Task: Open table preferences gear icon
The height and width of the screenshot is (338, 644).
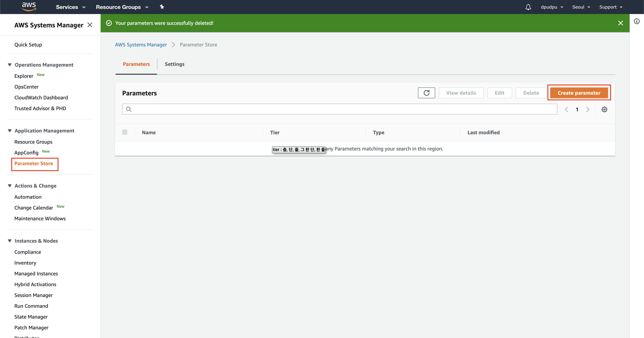Action: [604, 109]
